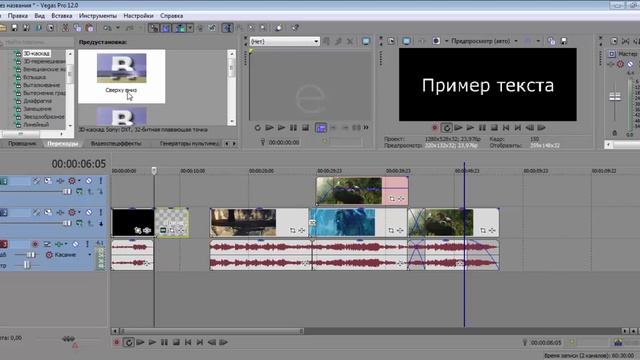The width and height of the screenshot is (640, 360).
Task: Click red Record button in bottom transport
Action: tap(116, 342)
